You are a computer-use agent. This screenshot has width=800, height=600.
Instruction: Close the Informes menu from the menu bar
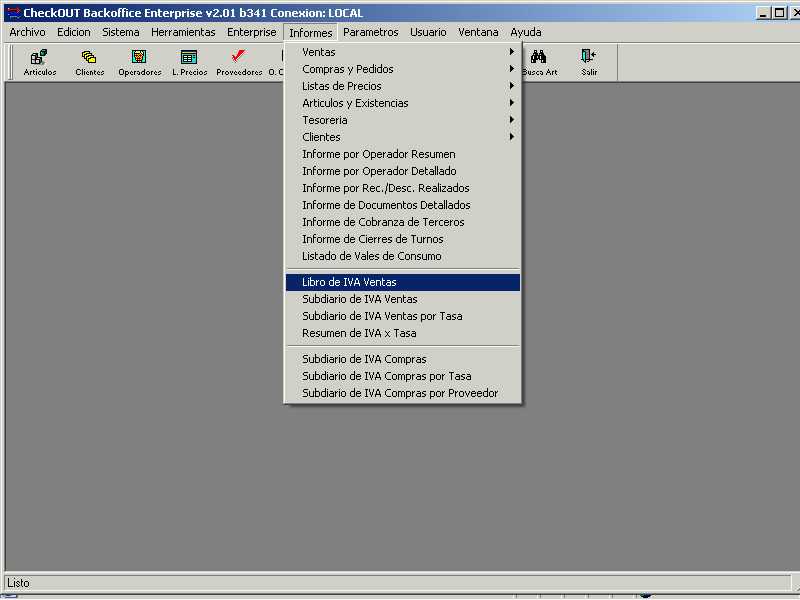[310, 32]
